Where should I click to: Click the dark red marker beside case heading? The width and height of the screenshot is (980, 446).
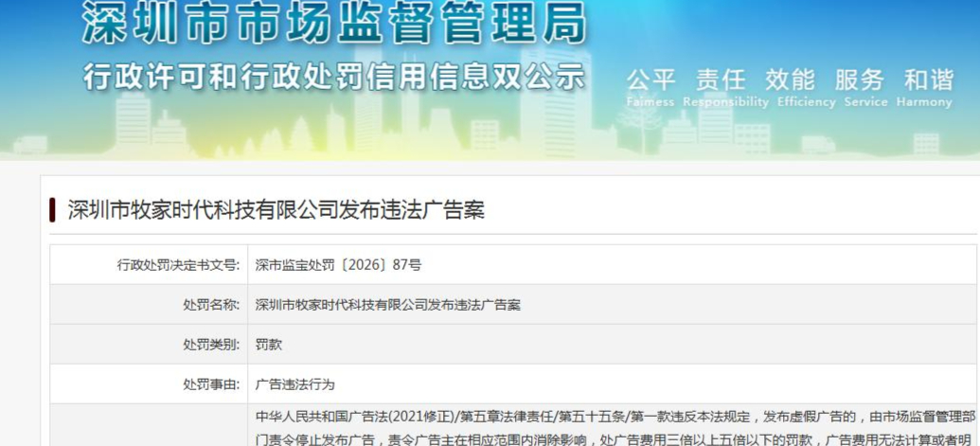(52, 210)
